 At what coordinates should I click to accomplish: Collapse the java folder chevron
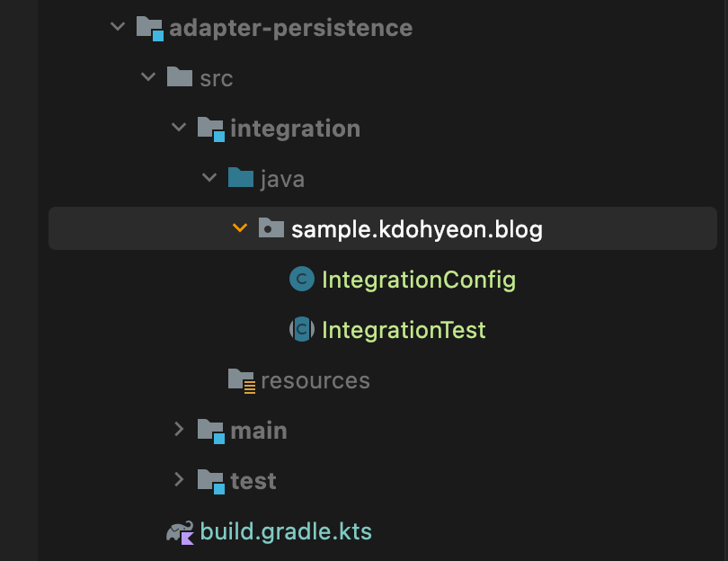coord(209,179)
